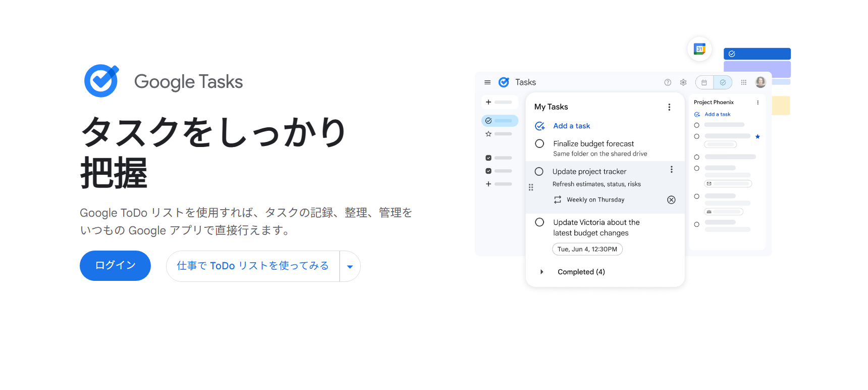The width and height of the screenshot is (868, 390).
Task: Remove the Weekly on Thursday repeat
Action: coord(671,200)
